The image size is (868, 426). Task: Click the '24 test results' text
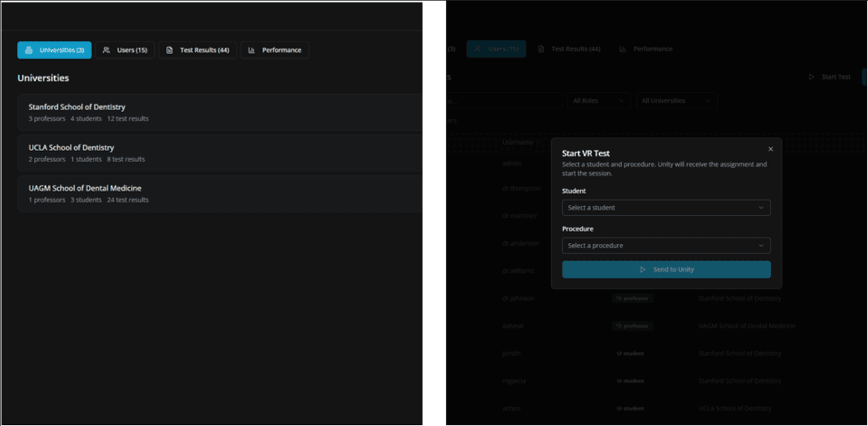point(128,200)
